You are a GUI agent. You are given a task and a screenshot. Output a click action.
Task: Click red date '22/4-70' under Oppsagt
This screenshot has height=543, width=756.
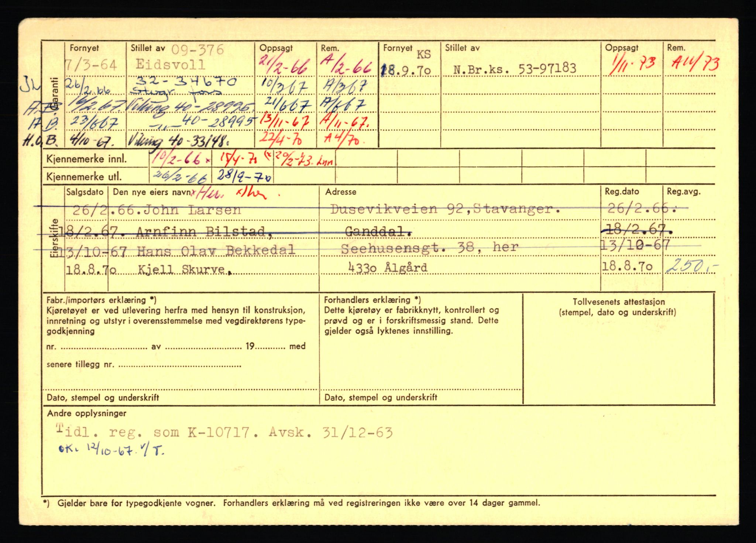click(x=281, y=138)
